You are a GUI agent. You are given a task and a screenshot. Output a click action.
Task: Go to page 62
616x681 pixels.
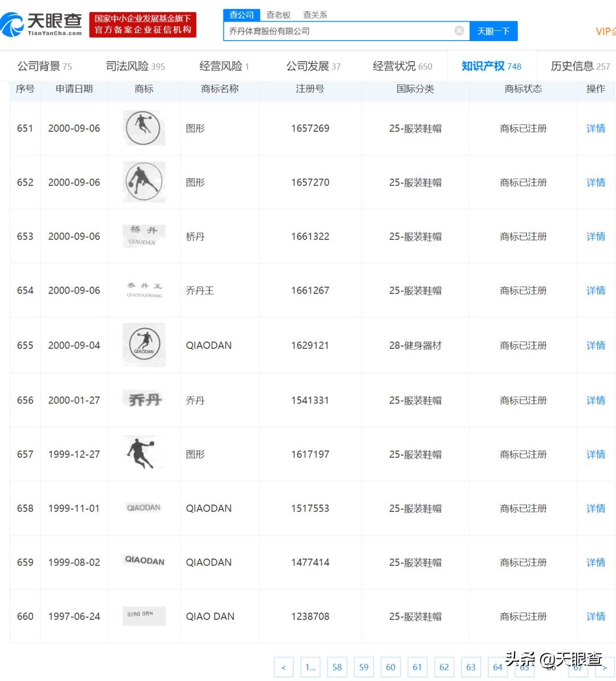coord(444,667)
